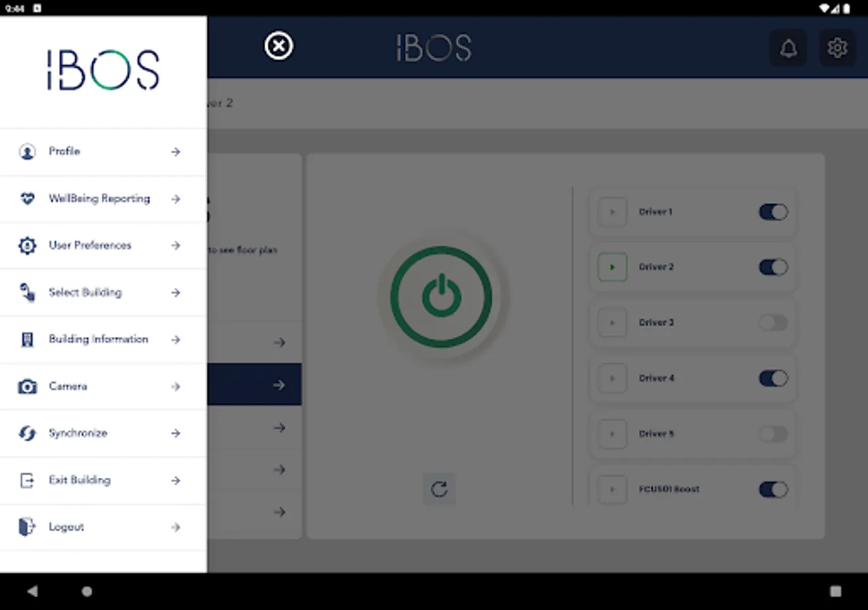Click arrow next to Synchronize
Screen dimensions: 868x610
pos(176,433)
